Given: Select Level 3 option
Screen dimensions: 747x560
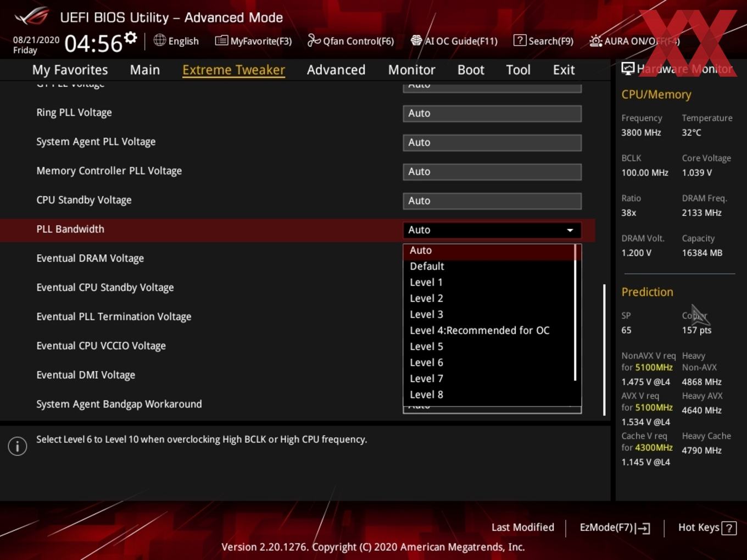Looking at the screenshot, I should [x=489, y=315].
